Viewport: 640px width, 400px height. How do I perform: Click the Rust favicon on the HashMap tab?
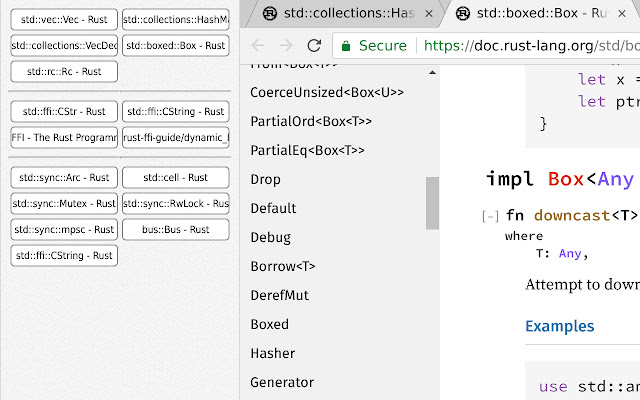point(270,13)
